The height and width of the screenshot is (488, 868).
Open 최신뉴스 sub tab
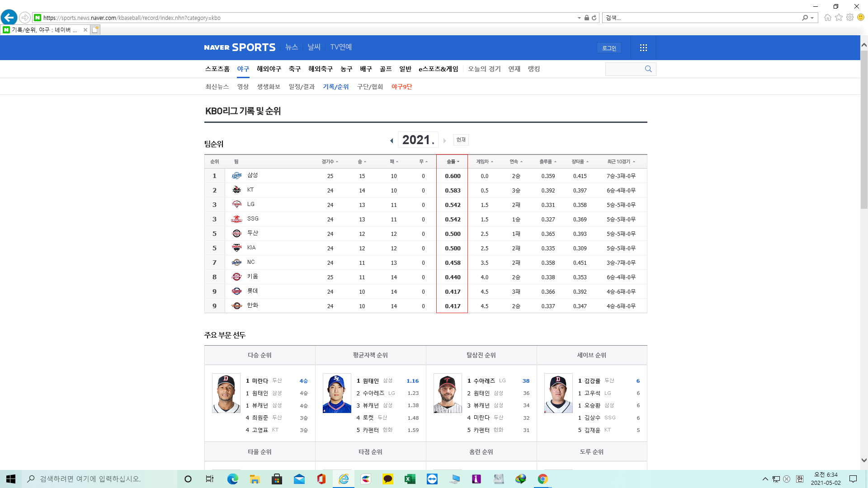coord(217,87)
